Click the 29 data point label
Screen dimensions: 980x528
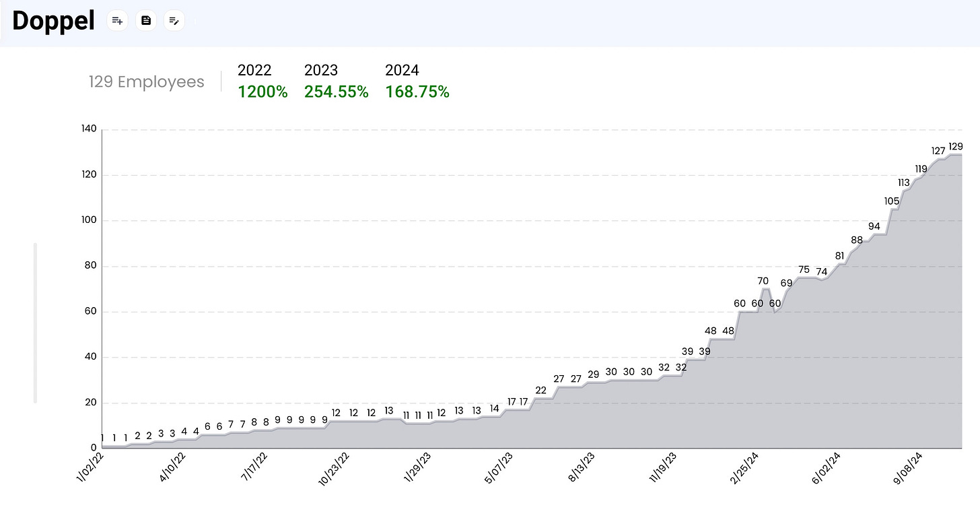[x=593, y=374]
